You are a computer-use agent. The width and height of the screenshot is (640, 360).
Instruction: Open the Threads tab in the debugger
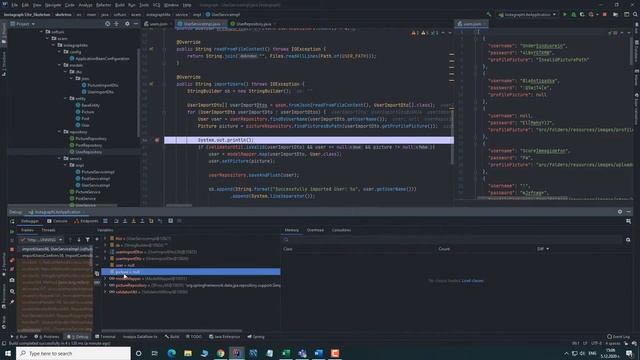coord(48,230)
